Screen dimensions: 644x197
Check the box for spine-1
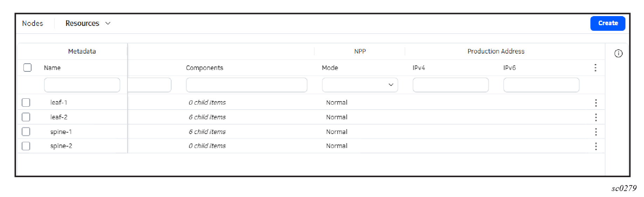click(x=26, y=132)
